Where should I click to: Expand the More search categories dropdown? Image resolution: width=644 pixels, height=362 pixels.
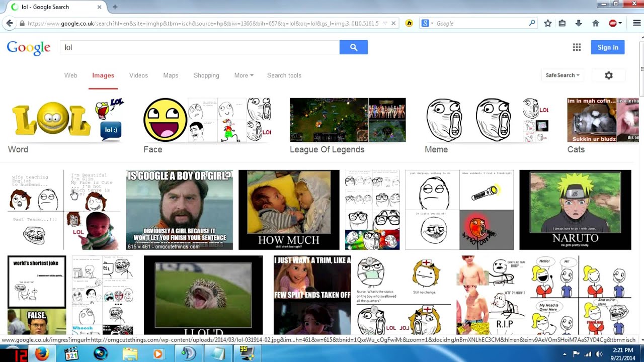244,75
